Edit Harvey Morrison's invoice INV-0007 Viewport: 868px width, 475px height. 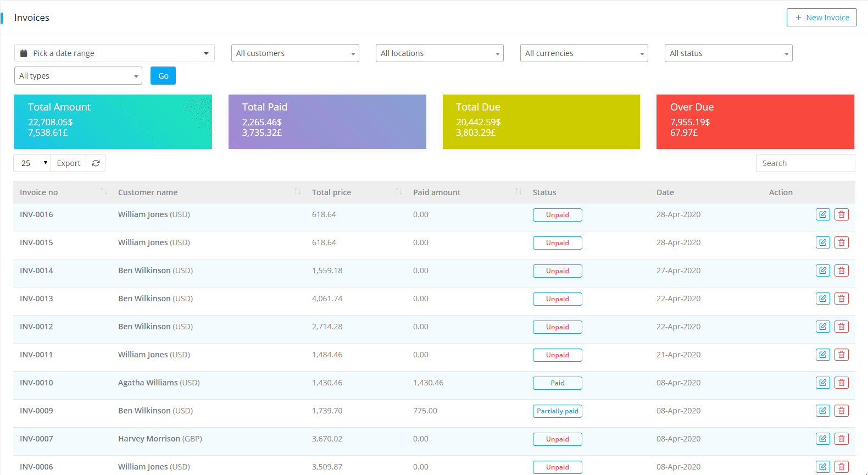click(x=822, y=439)
